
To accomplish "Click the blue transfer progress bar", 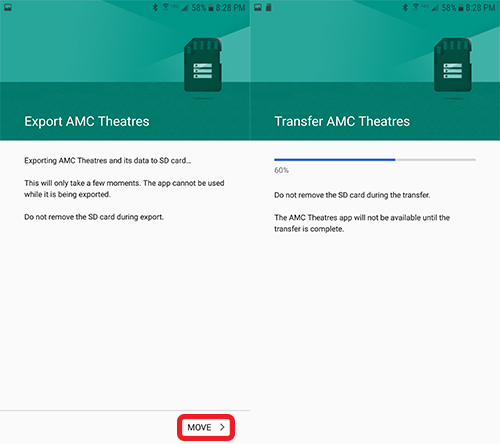I will point(335,160).
